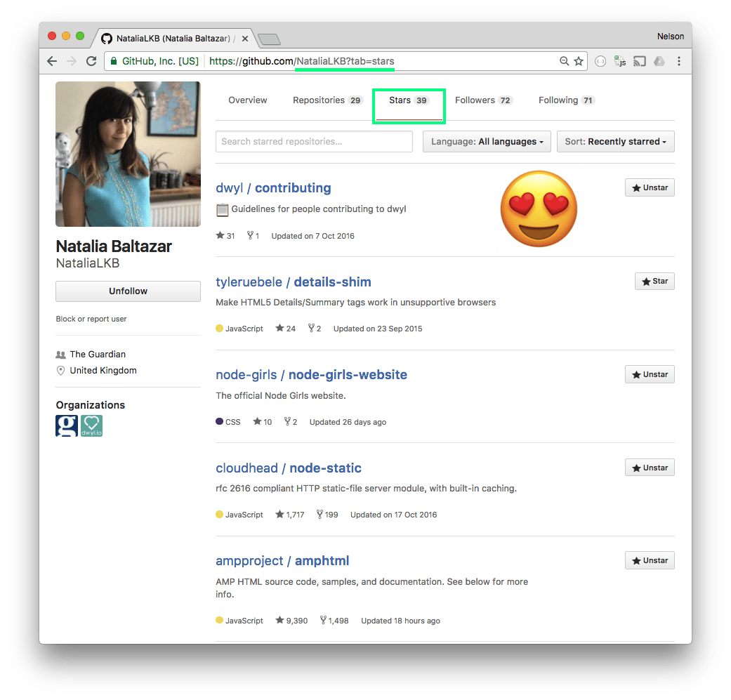
Task: Open the Following tab
Action: 567,100
